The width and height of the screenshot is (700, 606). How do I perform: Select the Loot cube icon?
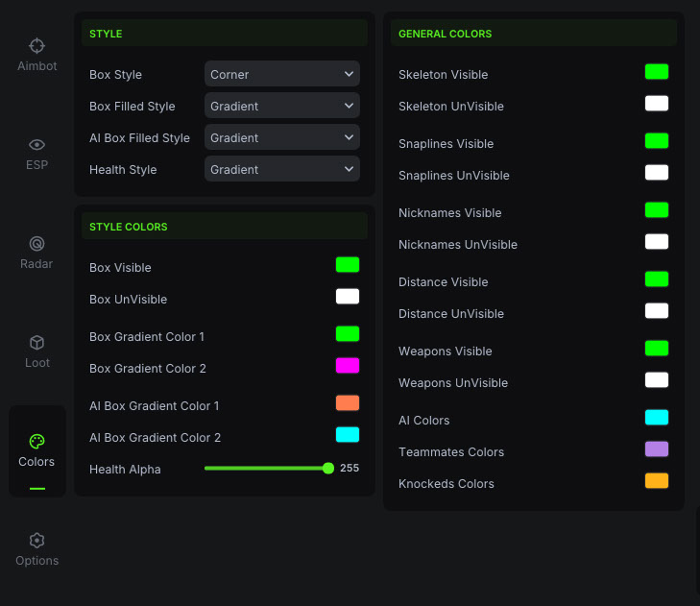36,343
